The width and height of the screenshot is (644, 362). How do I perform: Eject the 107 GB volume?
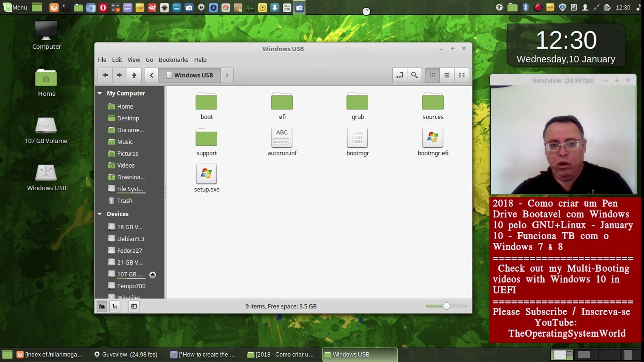click(x=153, y=275)
